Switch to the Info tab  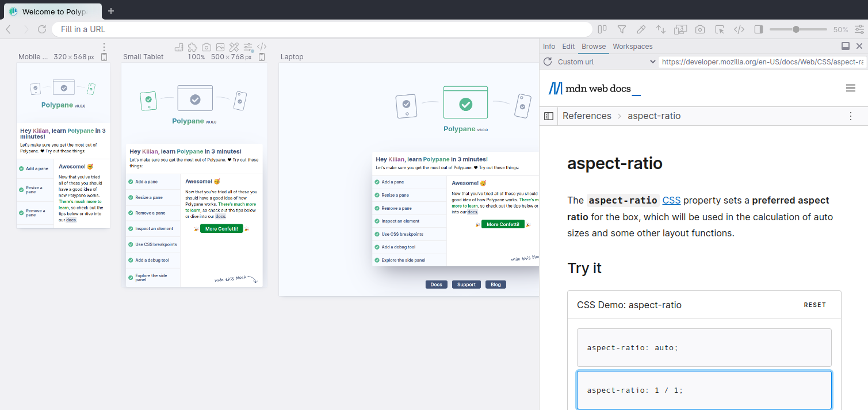[549, 47]
